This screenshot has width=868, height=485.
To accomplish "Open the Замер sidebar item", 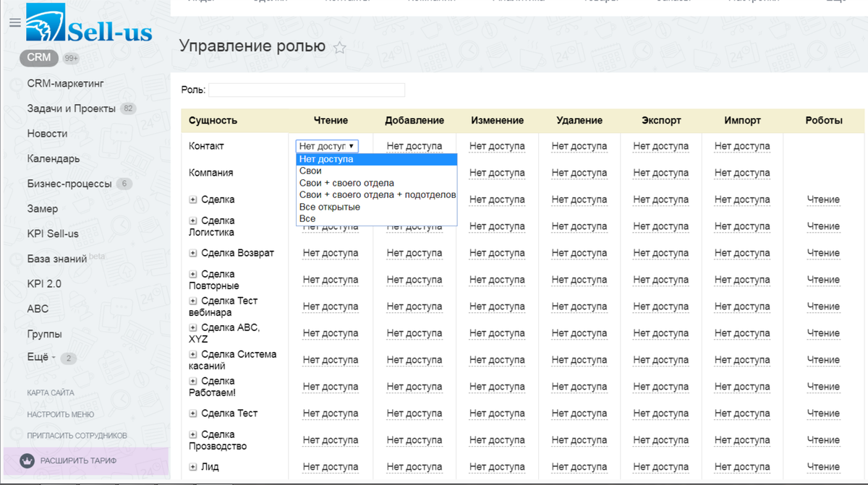I will (43, 209).
